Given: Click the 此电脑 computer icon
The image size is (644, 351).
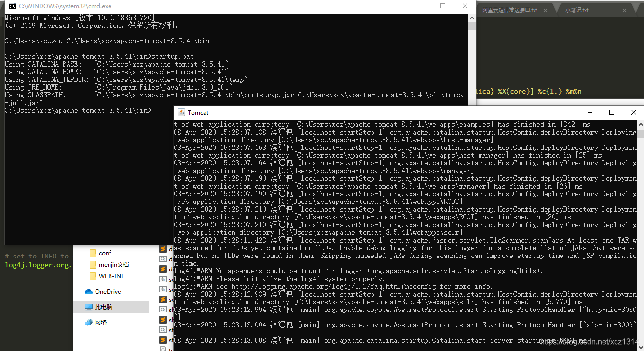Looking at the screenshot, I should point(89,307).
